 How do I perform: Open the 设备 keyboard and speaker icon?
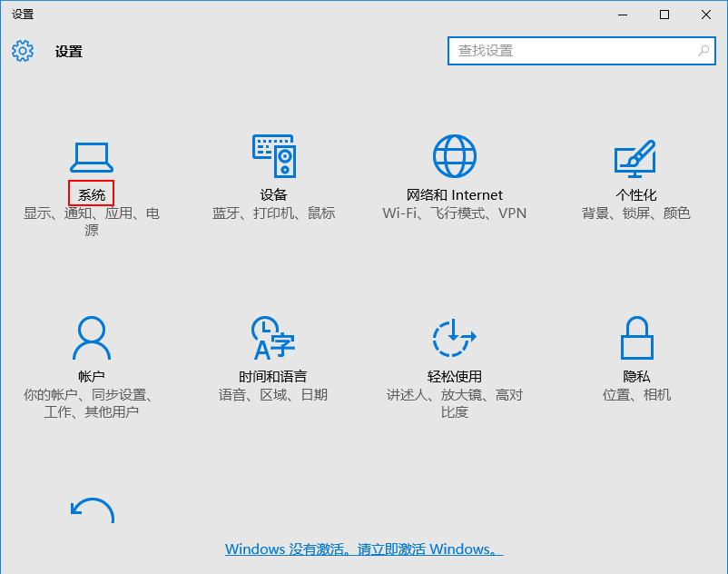(274, 156)
